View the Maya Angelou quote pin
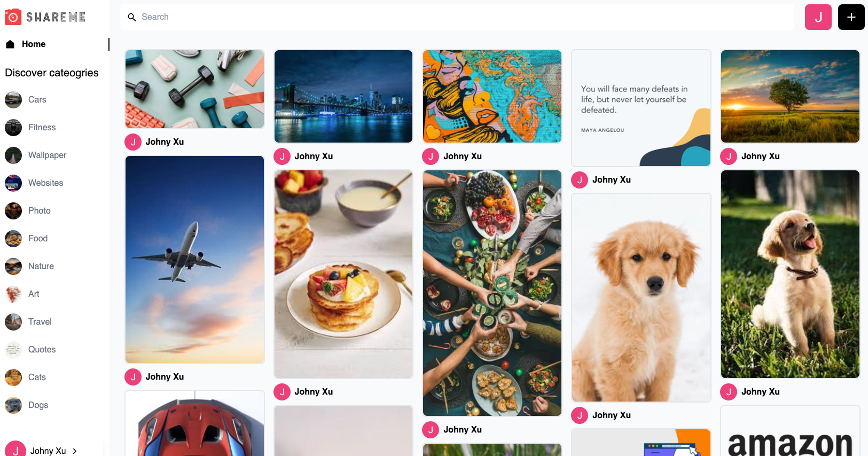The width and height of the screenshot is (868, 456). (x=641, y=108)
